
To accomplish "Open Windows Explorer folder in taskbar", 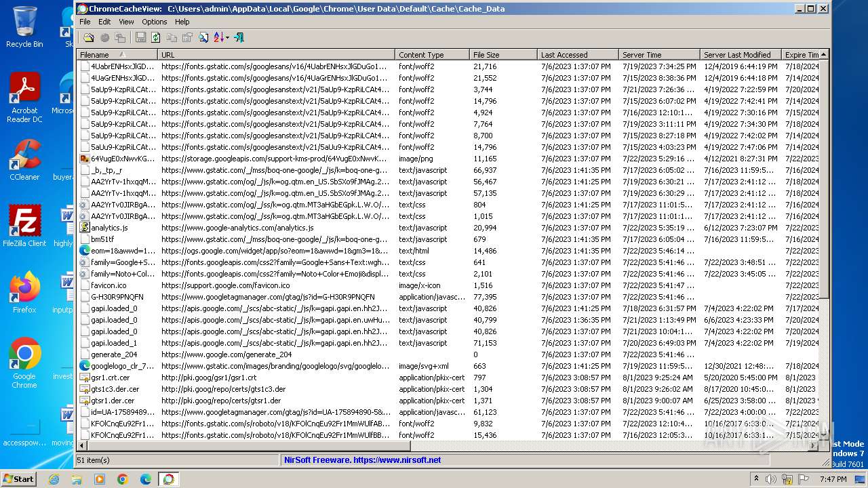I will (77, 479).
